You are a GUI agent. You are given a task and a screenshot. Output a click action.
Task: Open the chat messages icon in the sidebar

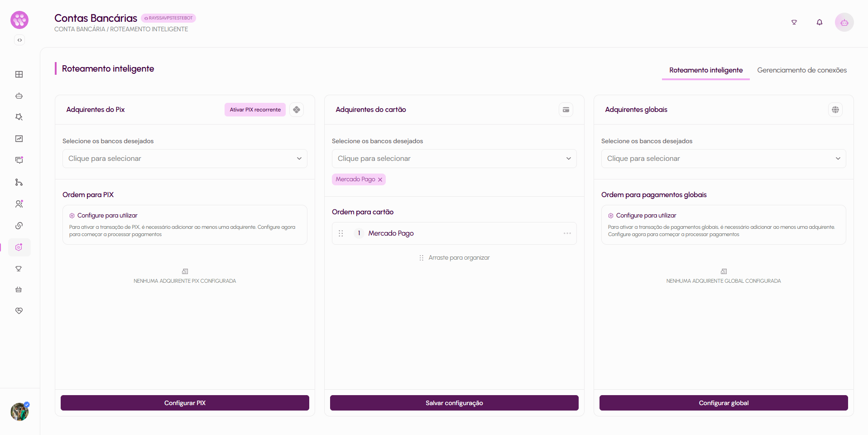[19, 160]
